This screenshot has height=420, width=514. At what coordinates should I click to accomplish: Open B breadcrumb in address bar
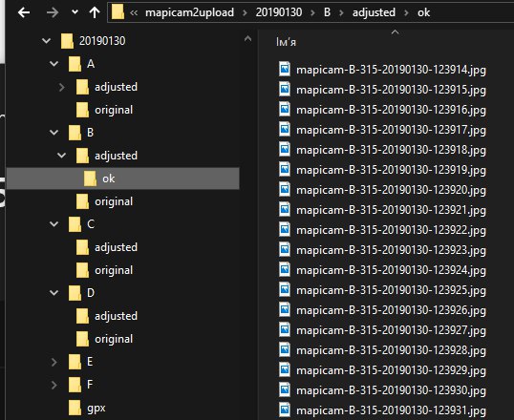(327, 12)
